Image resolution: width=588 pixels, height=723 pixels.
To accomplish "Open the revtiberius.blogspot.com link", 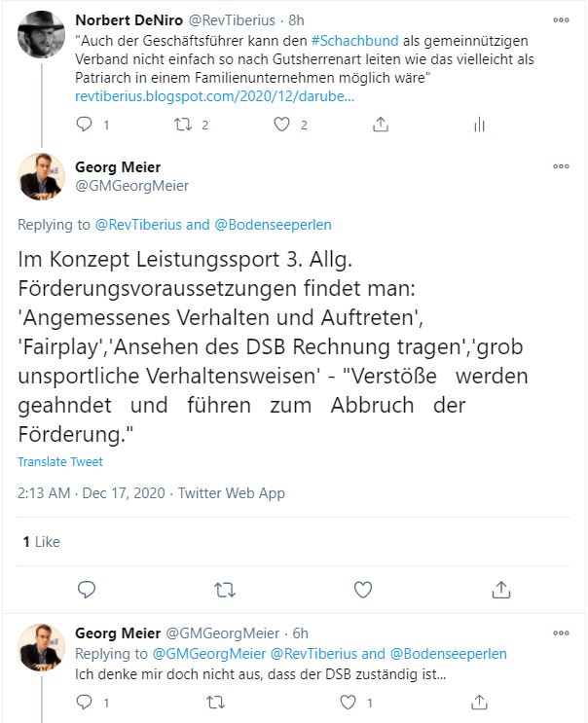I will [214, 96].
